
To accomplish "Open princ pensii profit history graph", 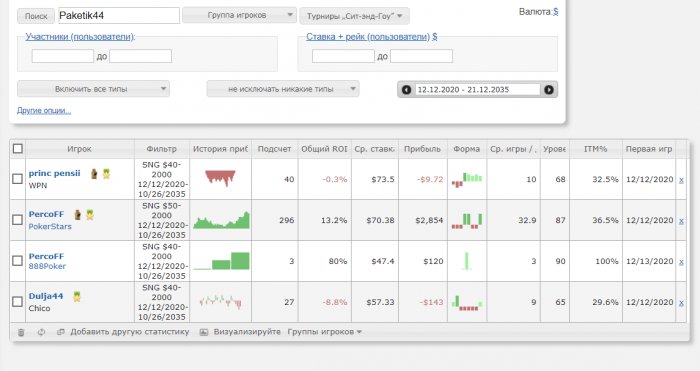I will tap(221, 179).
